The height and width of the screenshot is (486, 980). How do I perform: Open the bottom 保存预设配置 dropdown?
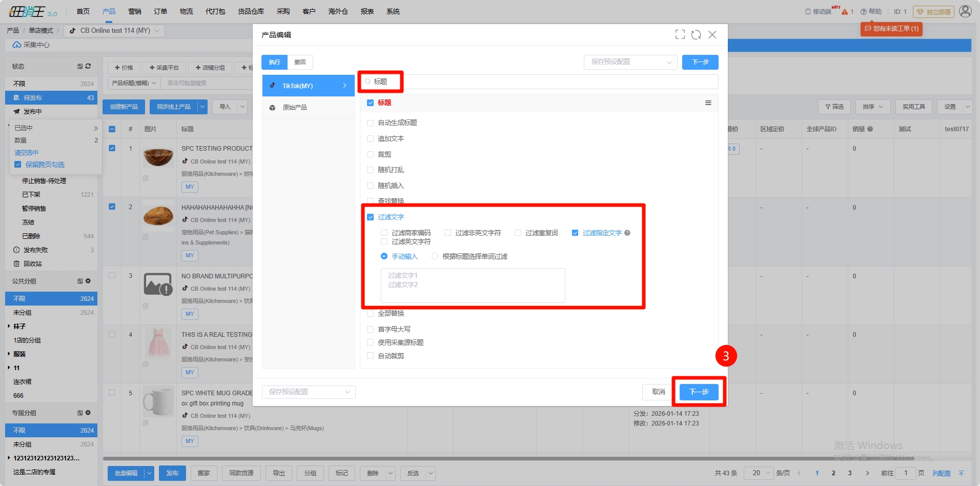click(309, 392)
